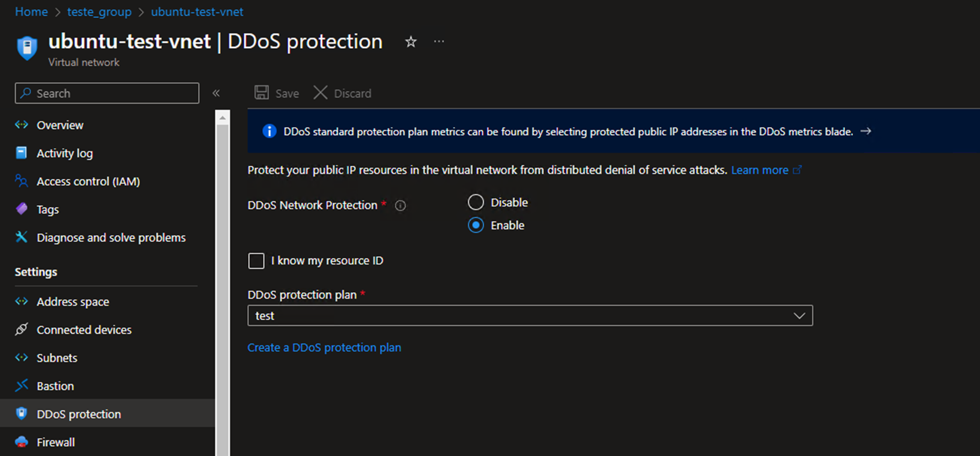980x456 pixels.
Task: Click the Firewall cloud icon
Action: coord(21,441)
